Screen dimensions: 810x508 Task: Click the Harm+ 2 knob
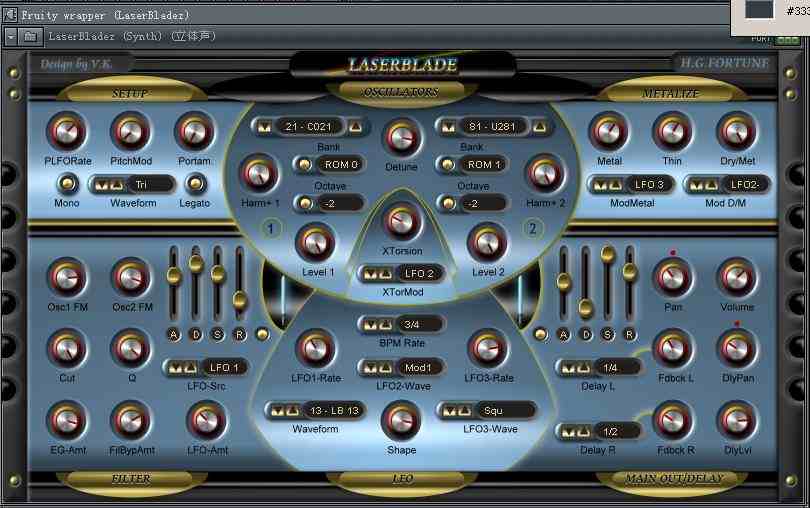tap(544, 174)
